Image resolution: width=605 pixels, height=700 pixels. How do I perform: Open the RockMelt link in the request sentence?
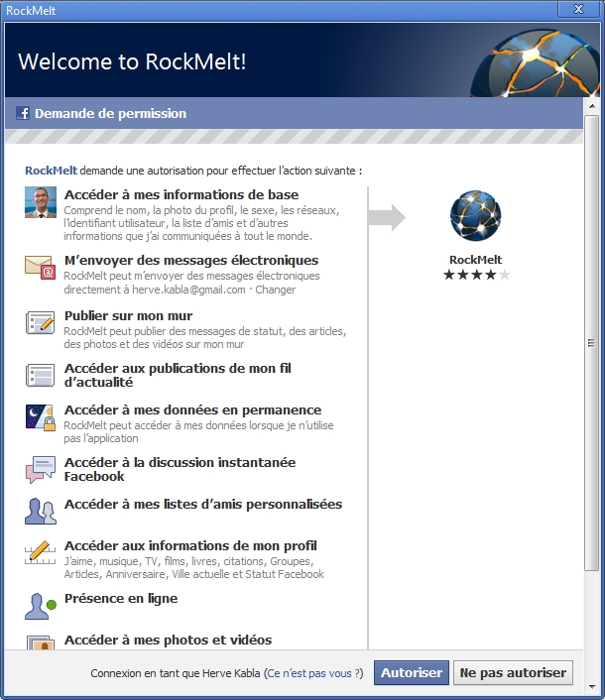pyautogui.click(x=51, y=171)
